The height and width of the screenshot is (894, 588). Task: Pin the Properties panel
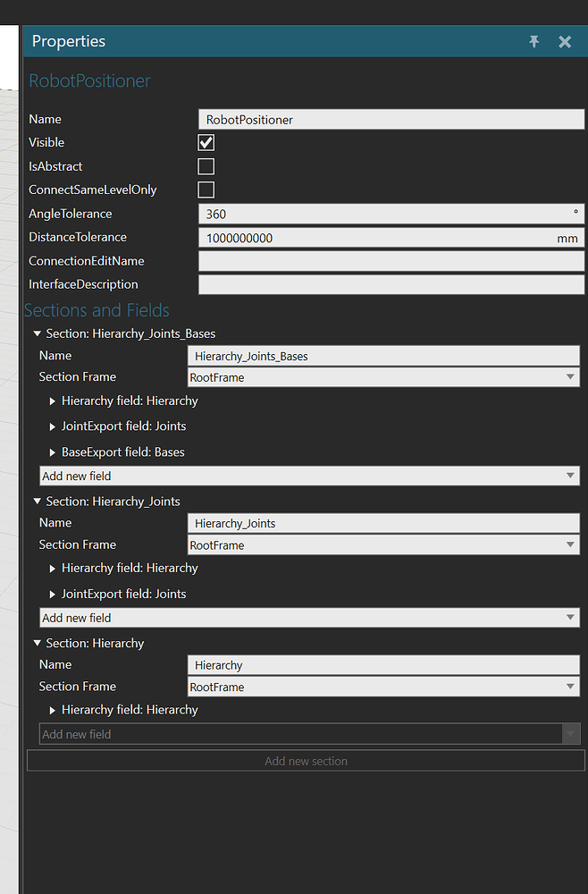coord(533,41)
